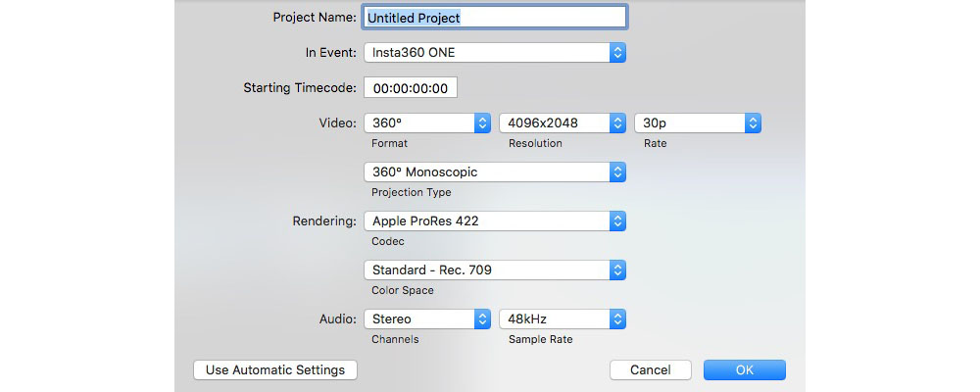Click the Project Name text field
This screenshot has height=392, width=980.
point(494,17)
